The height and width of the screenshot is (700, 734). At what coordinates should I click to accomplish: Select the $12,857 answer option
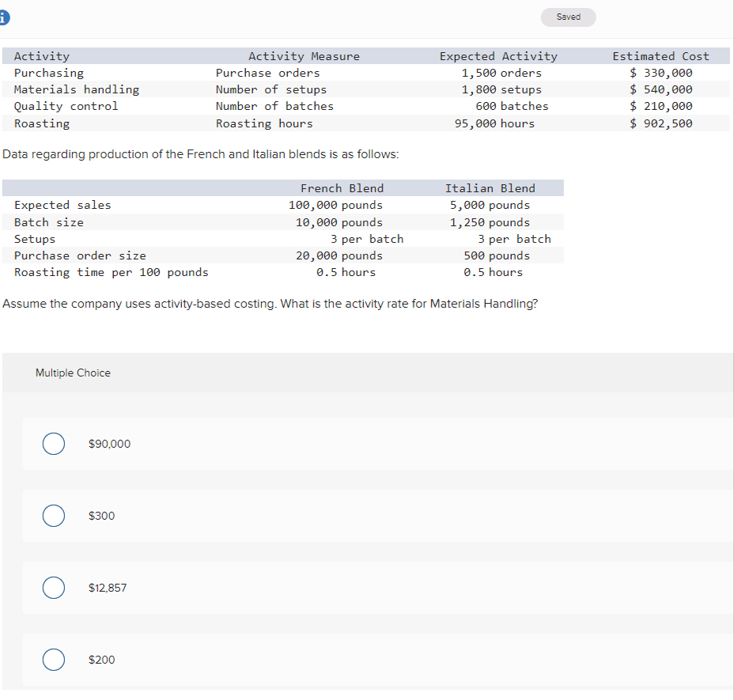click(x=53, y=588)
